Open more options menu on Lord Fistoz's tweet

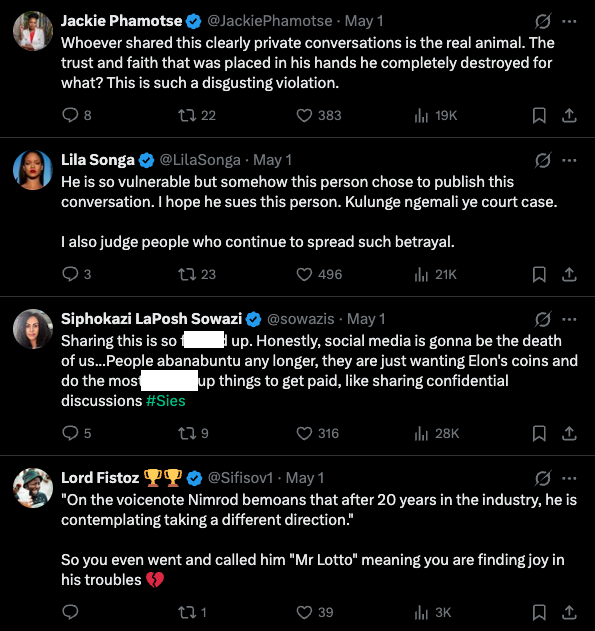569,478
